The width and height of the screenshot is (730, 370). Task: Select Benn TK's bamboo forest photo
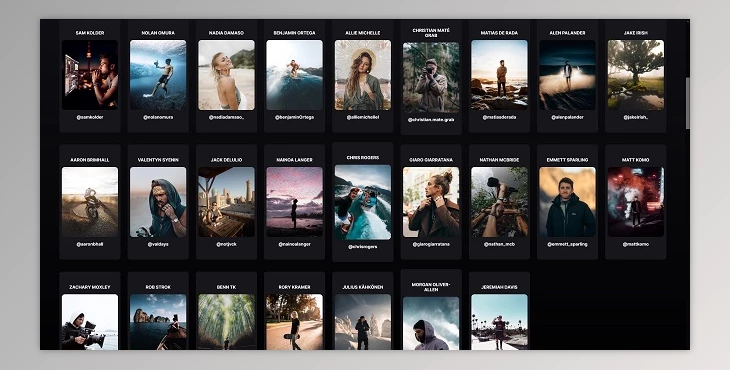click(x=226, y=322)
